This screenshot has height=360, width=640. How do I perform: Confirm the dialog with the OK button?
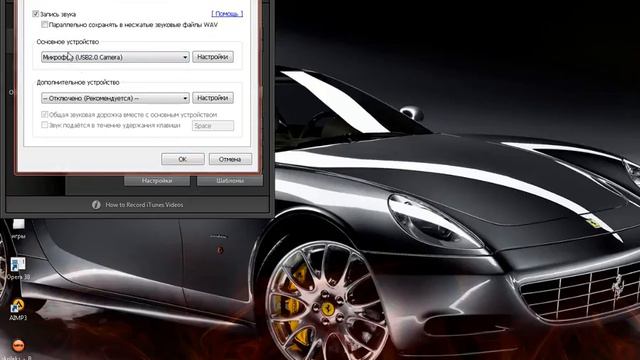coord(183,159)
